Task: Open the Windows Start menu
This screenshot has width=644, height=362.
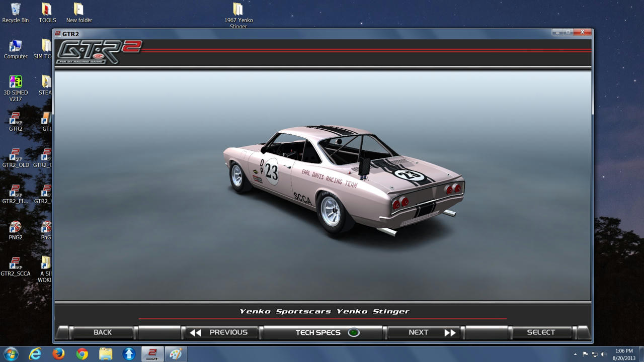Action: click(11, 354)
